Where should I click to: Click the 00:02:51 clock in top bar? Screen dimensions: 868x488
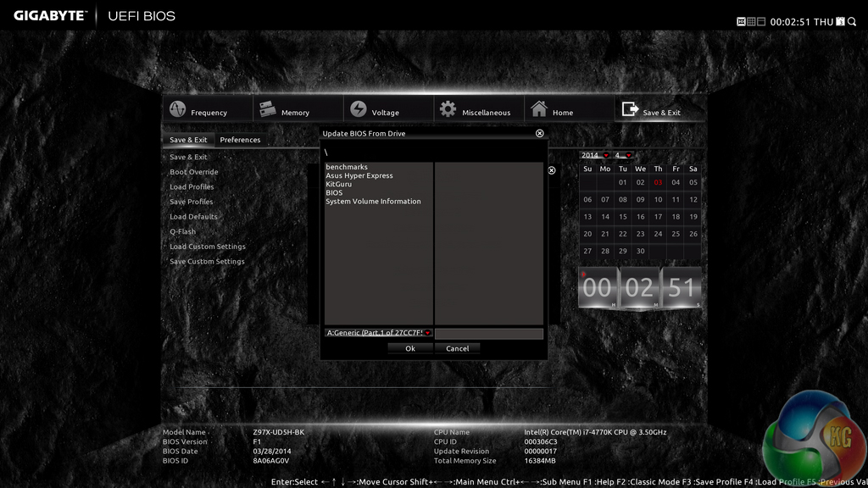(x=790, y=22)
